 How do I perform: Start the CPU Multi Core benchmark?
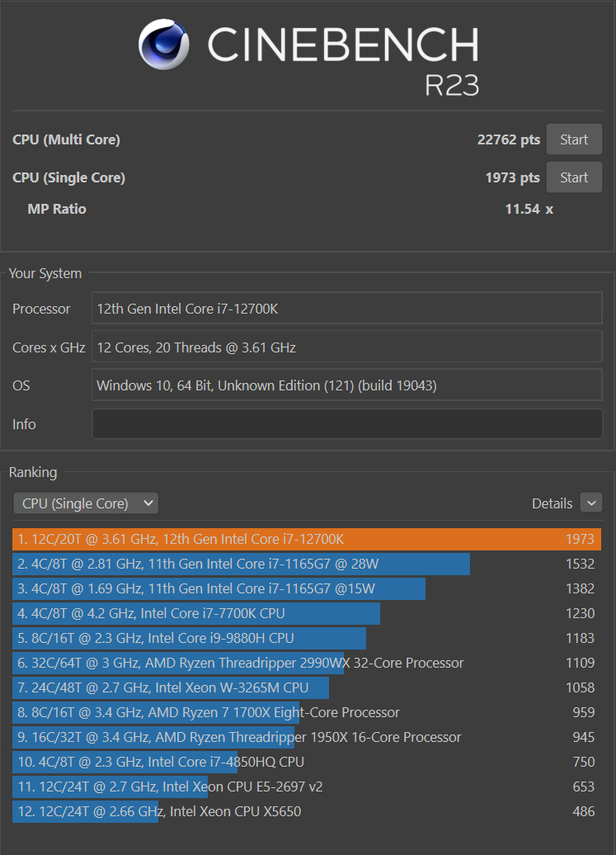(x=574, y=139)
